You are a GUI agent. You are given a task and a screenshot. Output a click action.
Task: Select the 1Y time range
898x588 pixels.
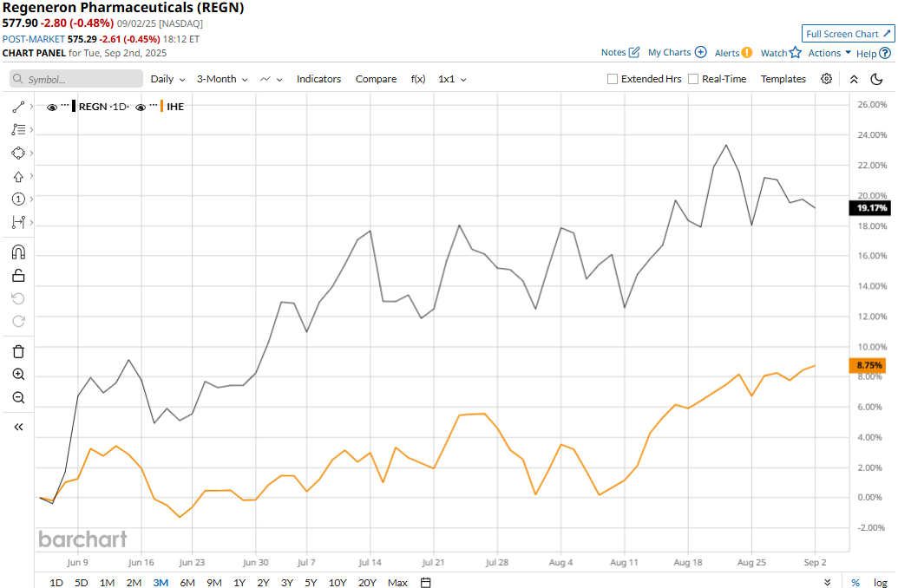pos(239,582)
